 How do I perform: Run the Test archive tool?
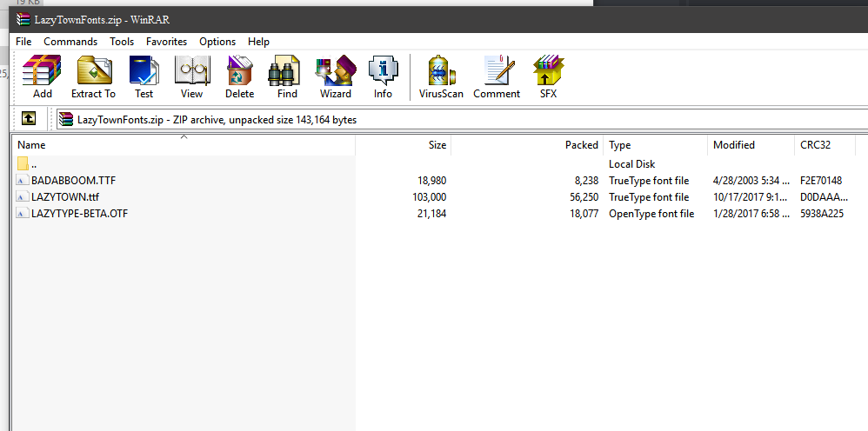(144, 76)
